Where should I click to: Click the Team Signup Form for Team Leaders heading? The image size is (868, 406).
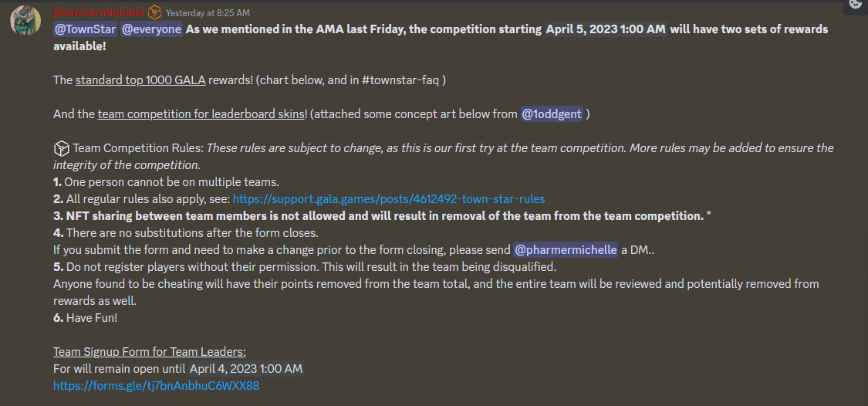pyautogui.click(x=150, y=352)
